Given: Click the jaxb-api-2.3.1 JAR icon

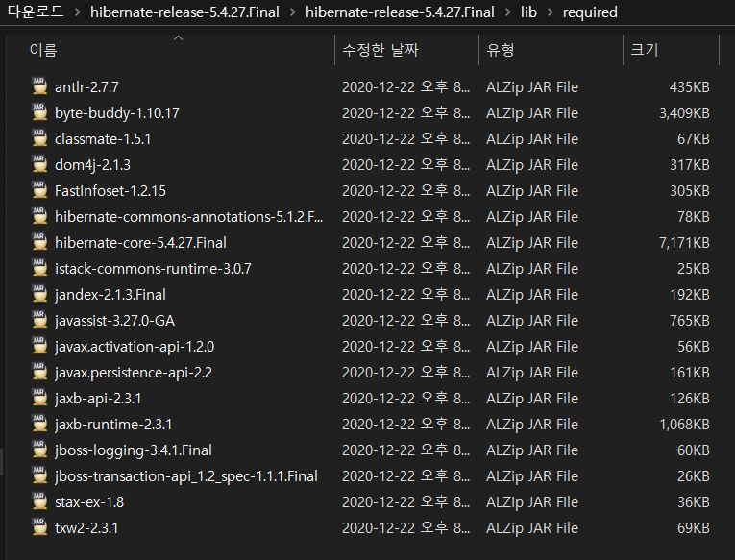Looking at the screenshot, I should (x=39, y=398).
